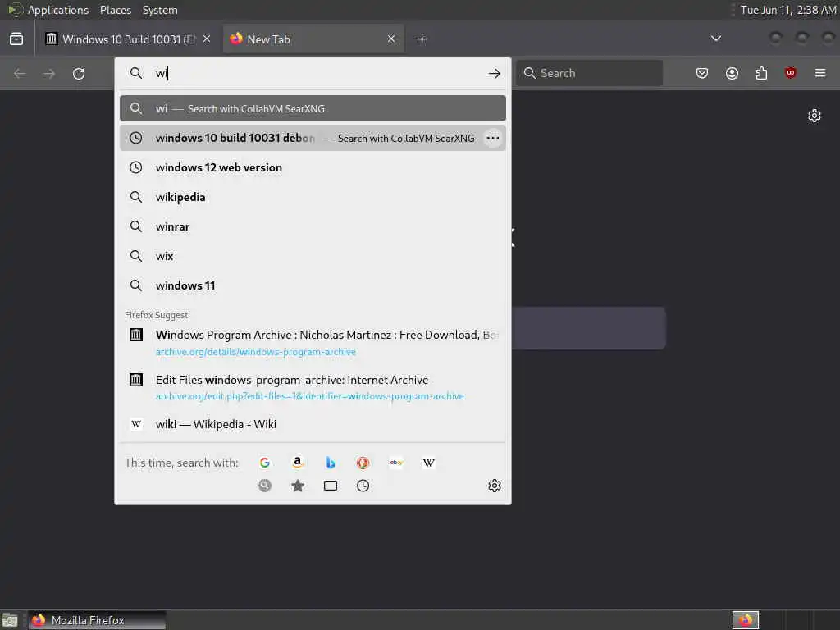Search this time with Bing

(x=331, y=463)
